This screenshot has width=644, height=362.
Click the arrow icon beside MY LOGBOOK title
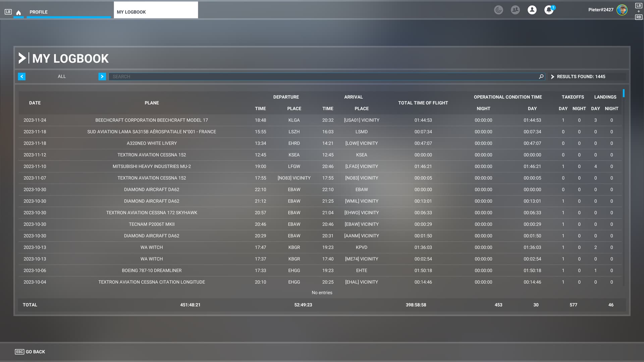click(x=22, y=58)
